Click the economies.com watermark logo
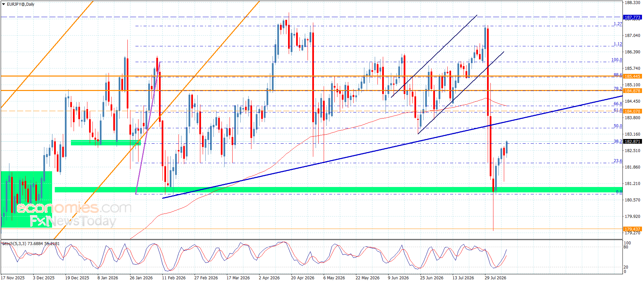Viewport: 644px width, 282px height. tap(74, 208)
